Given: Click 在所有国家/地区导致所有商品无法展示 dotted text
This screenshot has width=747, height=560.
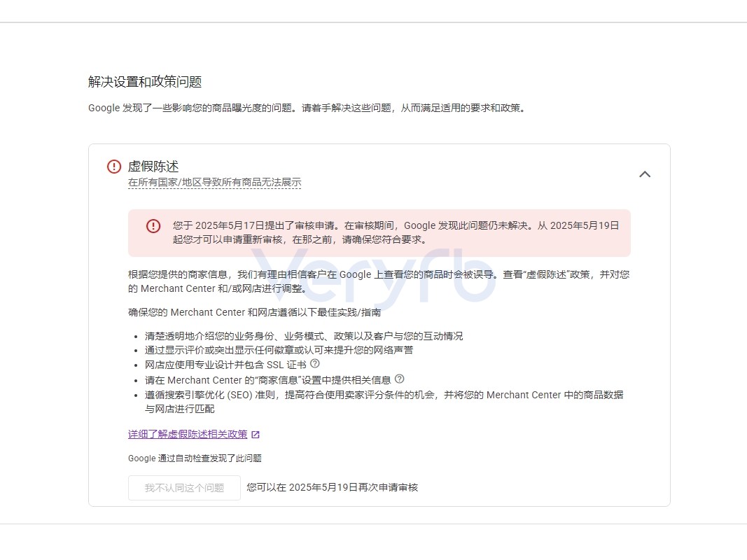Looking at the screenshot, I should point(214,183).
